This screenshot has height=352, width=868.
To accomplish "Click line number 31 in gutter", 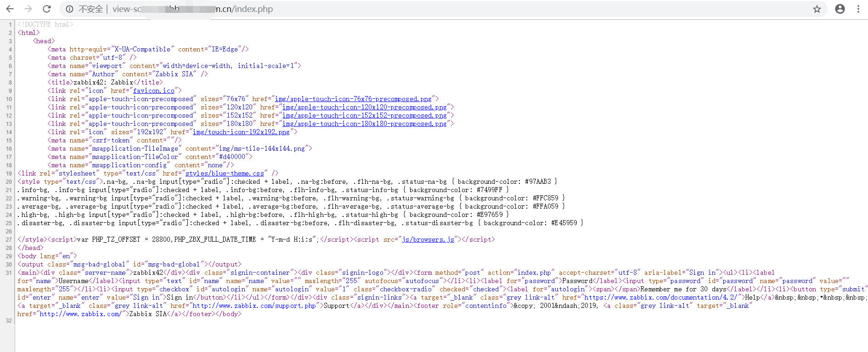I will [9, 273].
